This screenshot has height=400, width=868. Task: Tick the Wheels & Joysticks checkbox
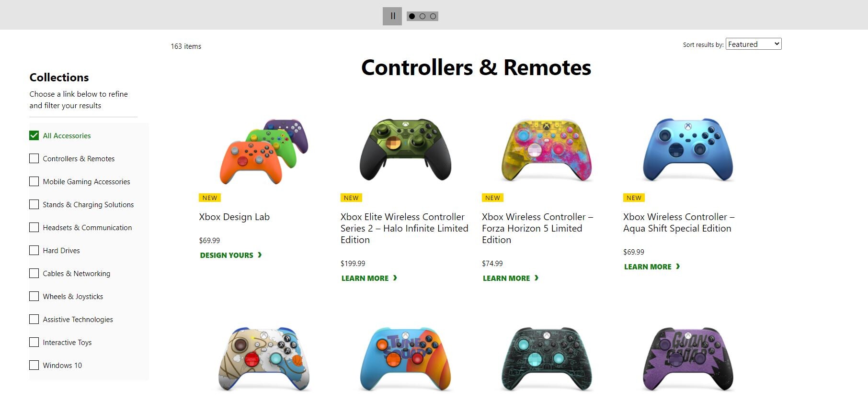(x=34, y=296)
